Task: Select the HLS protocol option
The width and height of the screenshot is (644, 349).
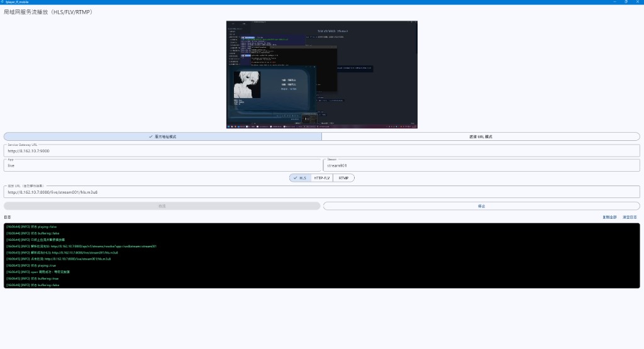Action: [x=300, y=178]
